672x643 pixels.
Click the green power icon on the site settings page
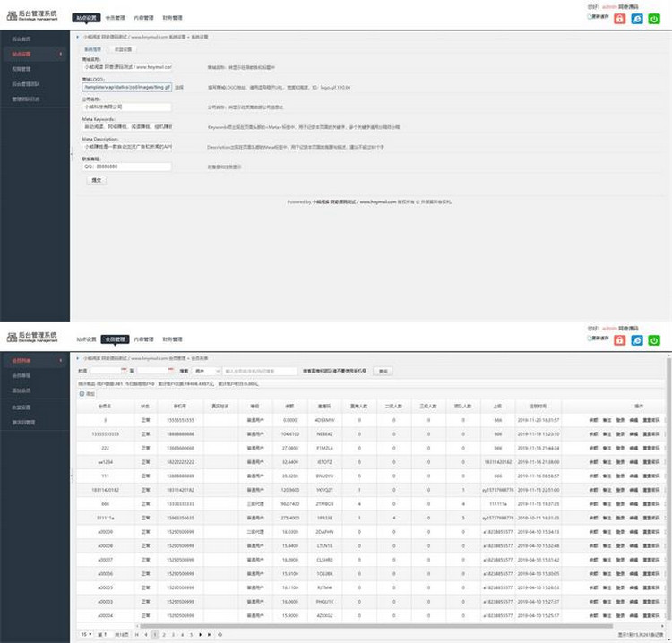[x=654, y=19]
